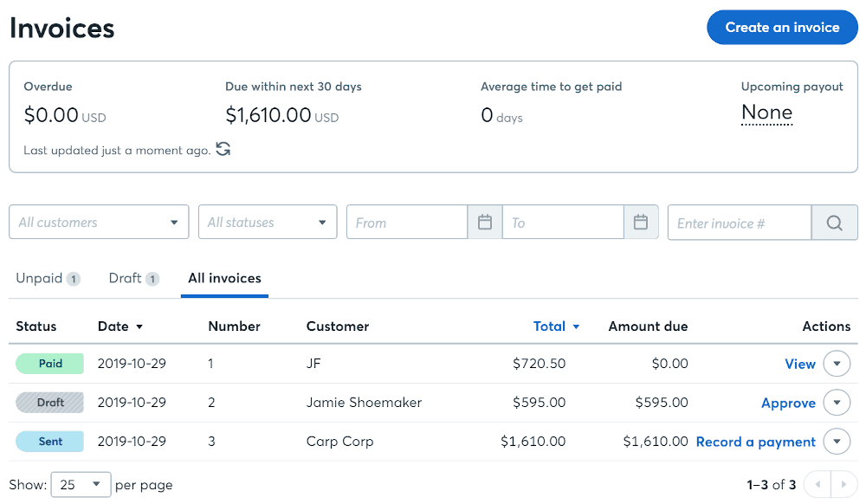Switch to the Draft tab

tap(134, 278)
